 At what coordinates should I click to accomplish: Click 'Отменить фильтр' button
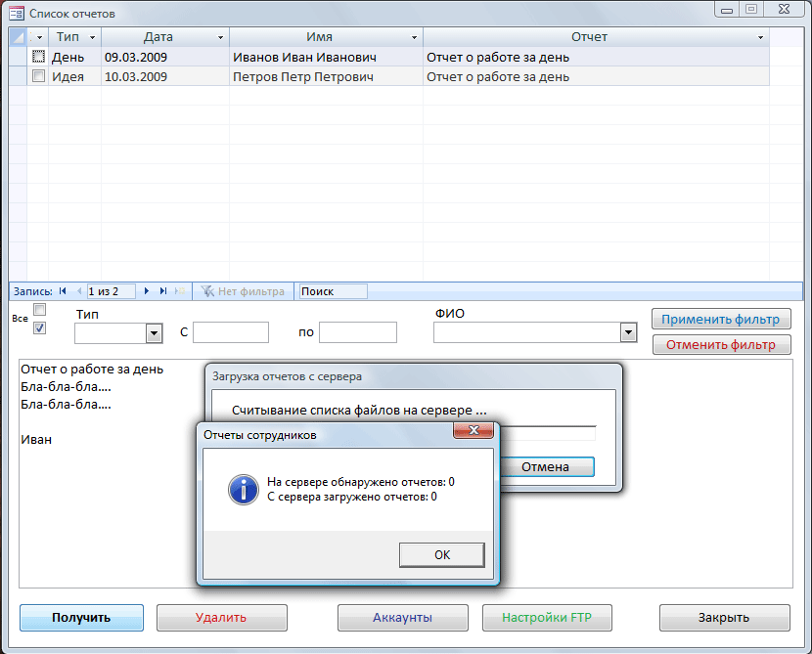tap(721, 344)
